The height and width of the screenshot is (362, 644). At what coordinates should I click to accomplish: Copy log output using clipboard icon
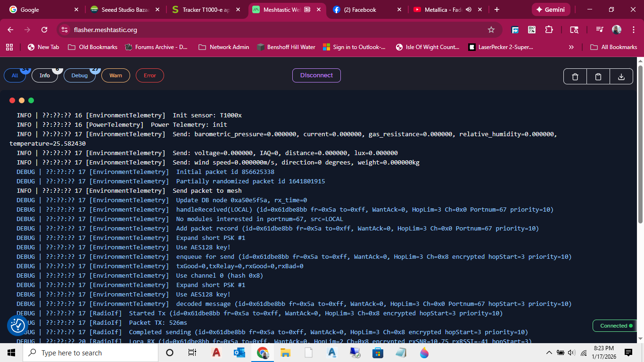tap(598, 77)
